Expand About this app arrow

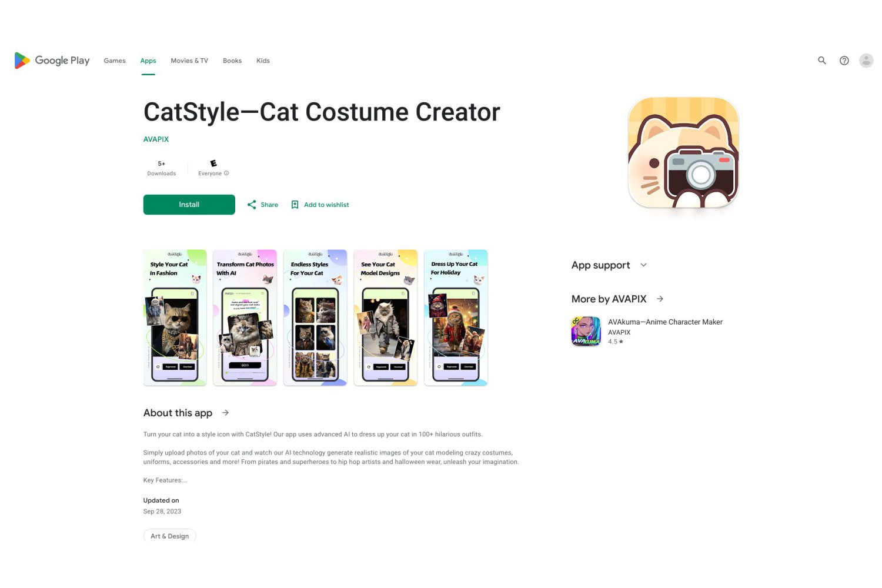tap(225, 413)
